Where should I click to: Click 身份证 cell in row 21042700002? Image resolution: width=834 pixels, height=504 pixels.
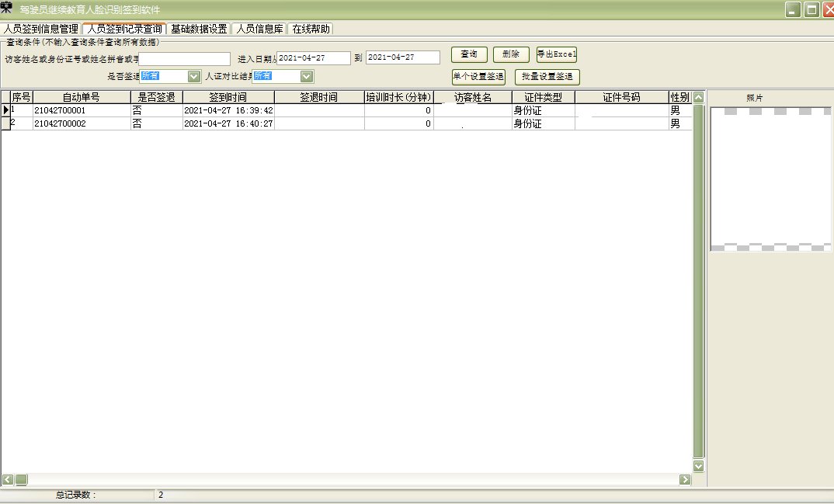pos(543,123)
